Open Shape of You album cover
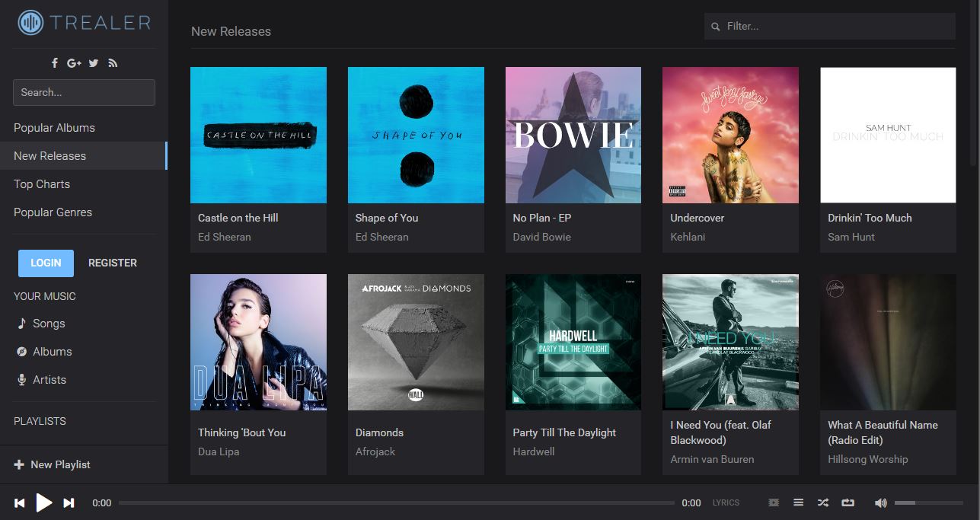 tap(416, 135)
